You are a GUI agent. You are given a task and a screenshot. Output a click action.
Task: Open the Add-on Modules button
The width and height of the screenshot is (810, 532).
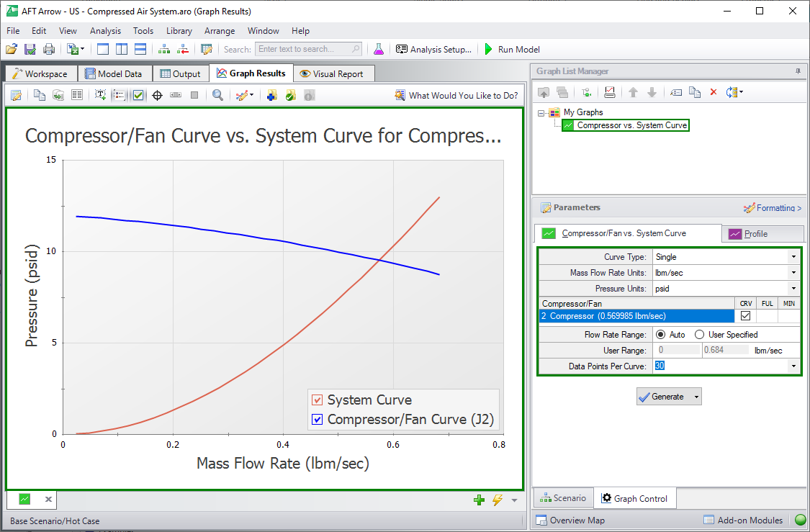tap(743, 520)
